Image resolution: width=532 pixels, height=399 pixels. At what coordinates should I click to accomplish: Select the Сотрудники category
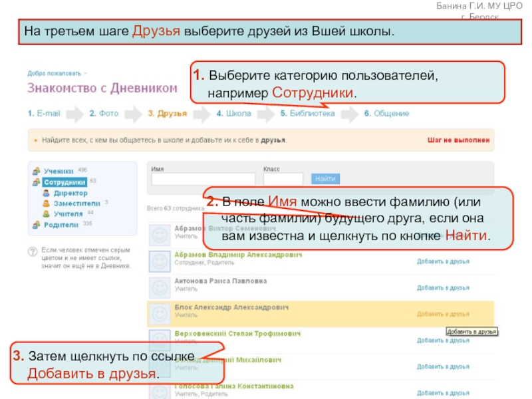(65, 182)
